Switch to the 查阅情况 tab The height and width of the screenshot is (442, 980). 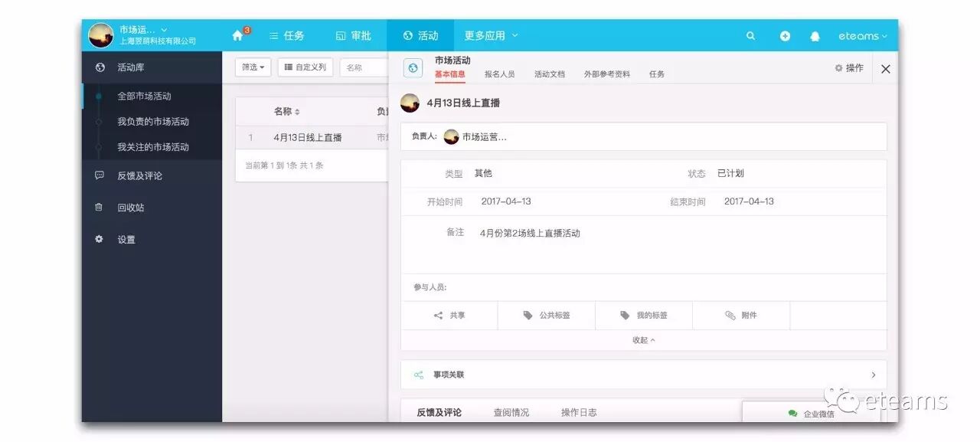tap(511, 412)
